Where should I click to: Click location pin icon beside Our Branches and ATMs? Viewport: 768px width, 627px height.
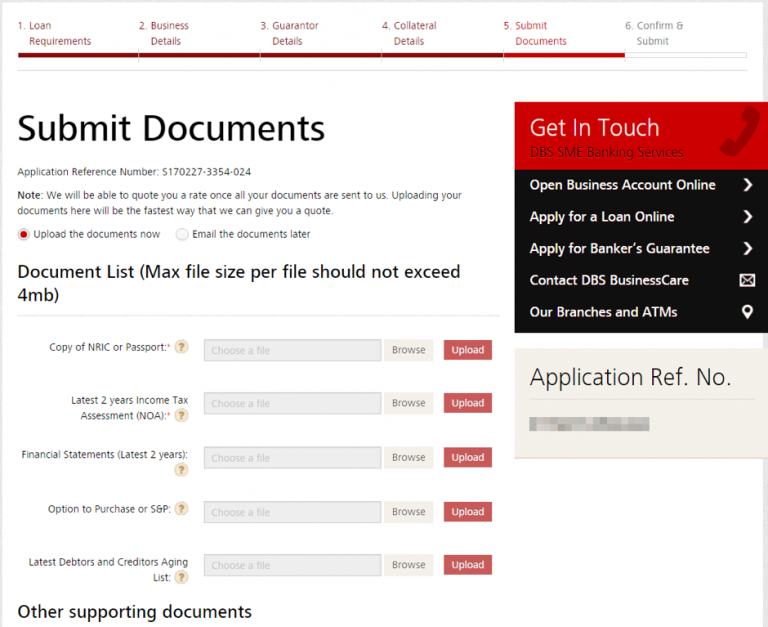[x=747, y=312]
